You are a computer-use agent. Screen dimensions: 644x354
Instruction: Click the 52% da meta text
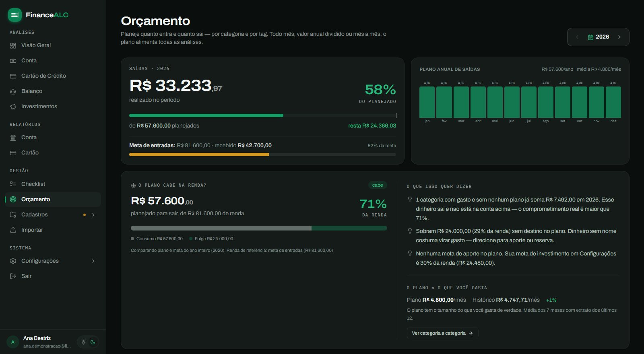[382, 146]
